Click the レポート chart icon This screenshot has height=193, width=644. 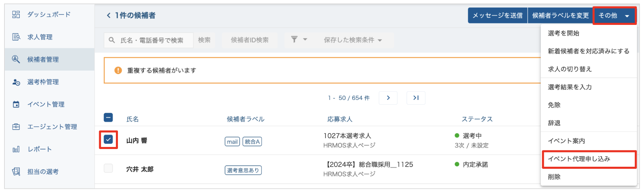(x=16, y=149)
